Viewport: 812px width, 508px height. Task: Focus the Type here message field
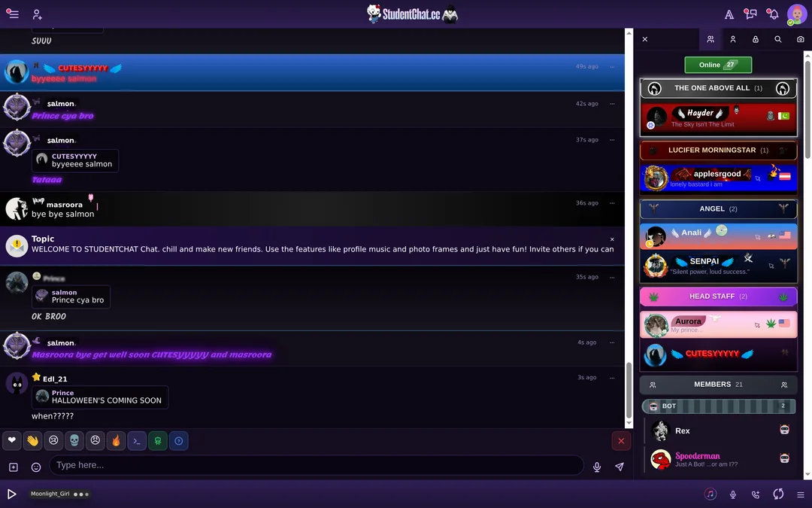point(317,465)
